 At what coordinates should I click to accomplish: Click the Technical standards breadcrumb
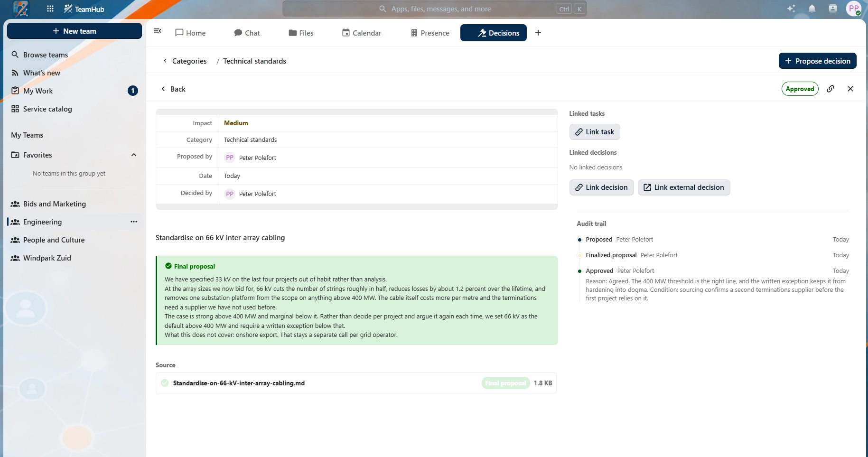(x=254, y=61)
